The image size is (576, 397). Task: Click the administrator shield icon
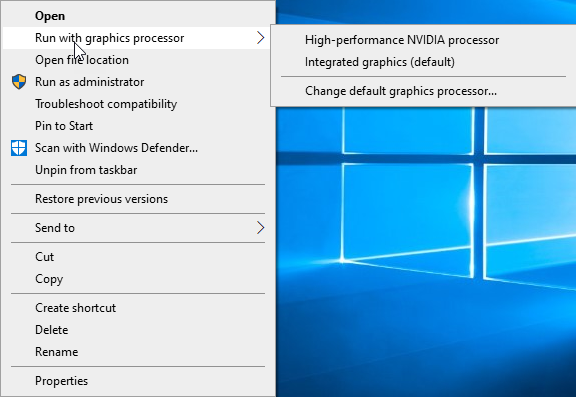pos(19,82)
